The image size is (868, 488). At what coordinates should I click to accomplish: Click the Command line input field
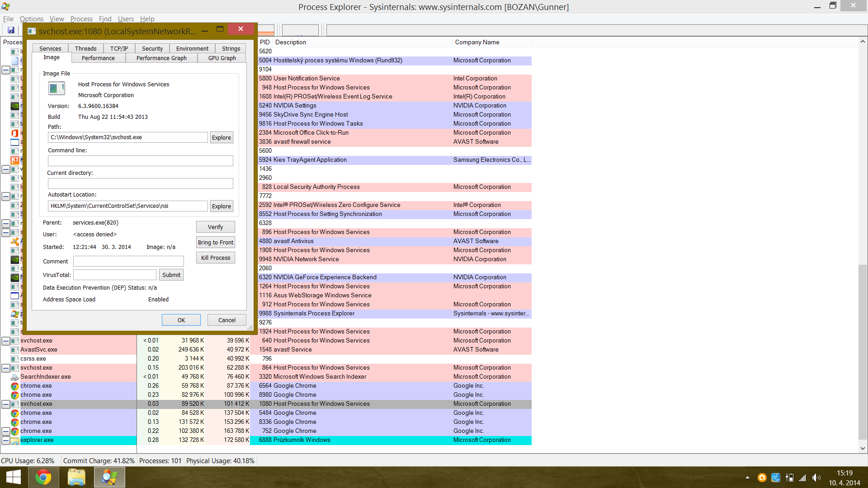point(141,161)
